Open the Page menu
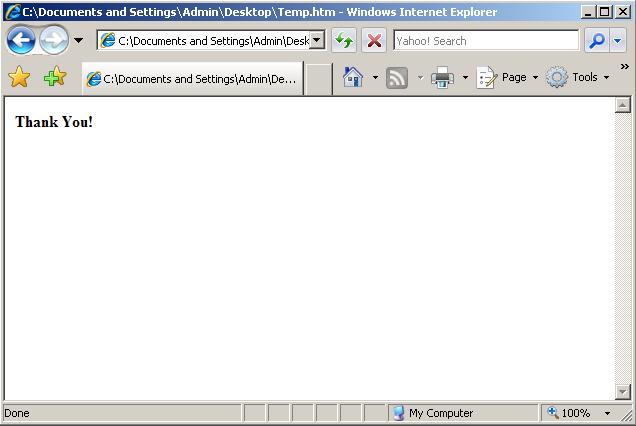This screenshot has width=636, height=426. (508, 78)
